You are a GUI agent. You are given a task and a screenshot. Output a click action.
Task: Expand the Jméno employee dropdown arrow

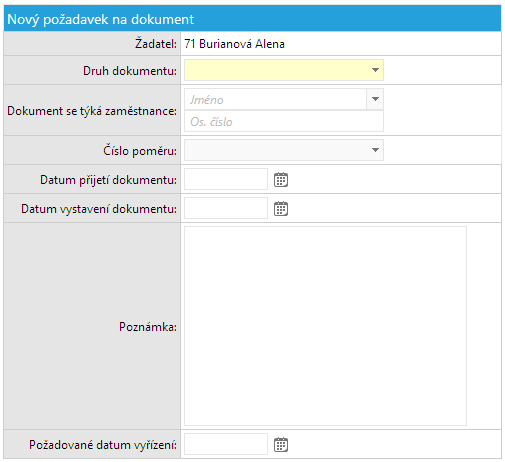pyautogui.click(x=375, y=99)
